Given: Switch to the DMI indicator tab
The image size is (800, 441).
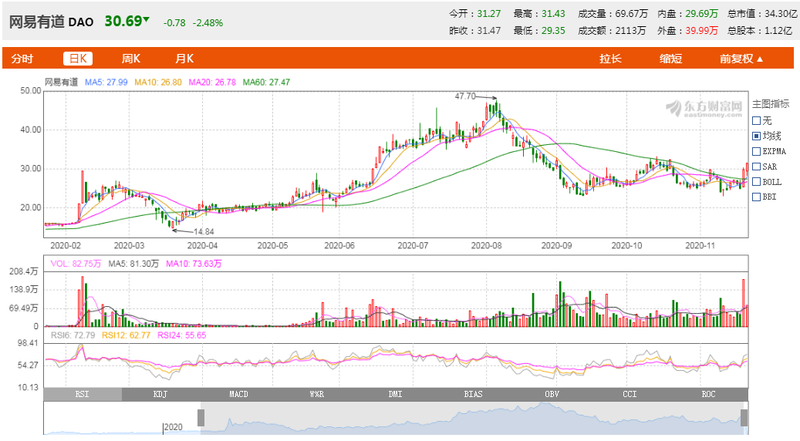Looking at the screenshot, I should (x=395, y=395).
